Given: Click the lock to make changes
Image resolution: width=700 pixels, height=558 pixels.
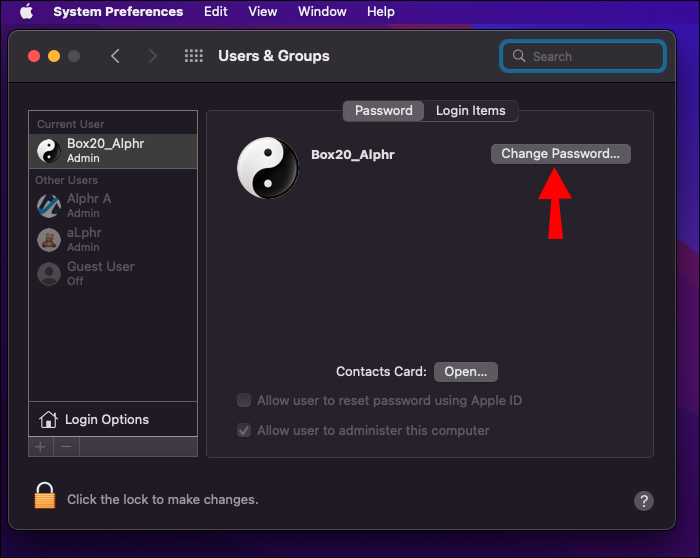Looking at the screenshot, I should pos(45,496).
